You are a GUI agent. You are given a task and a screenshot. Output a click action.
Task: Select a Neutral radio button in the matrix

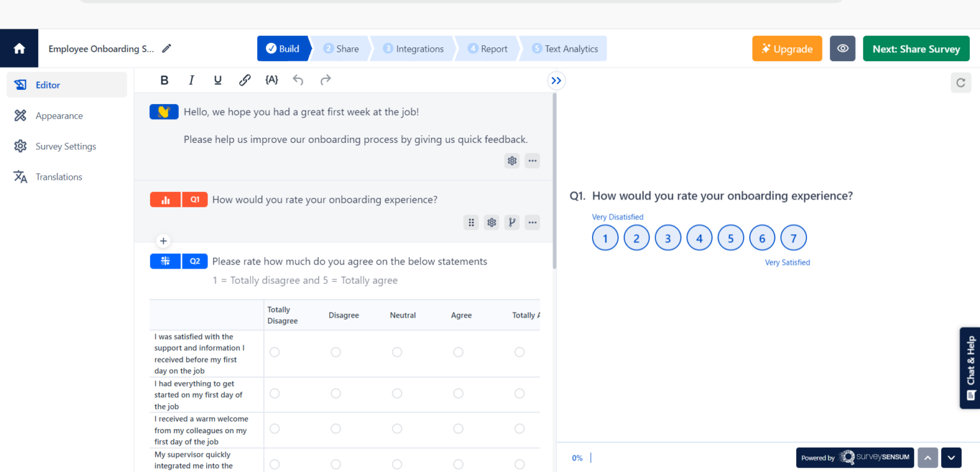397,351
